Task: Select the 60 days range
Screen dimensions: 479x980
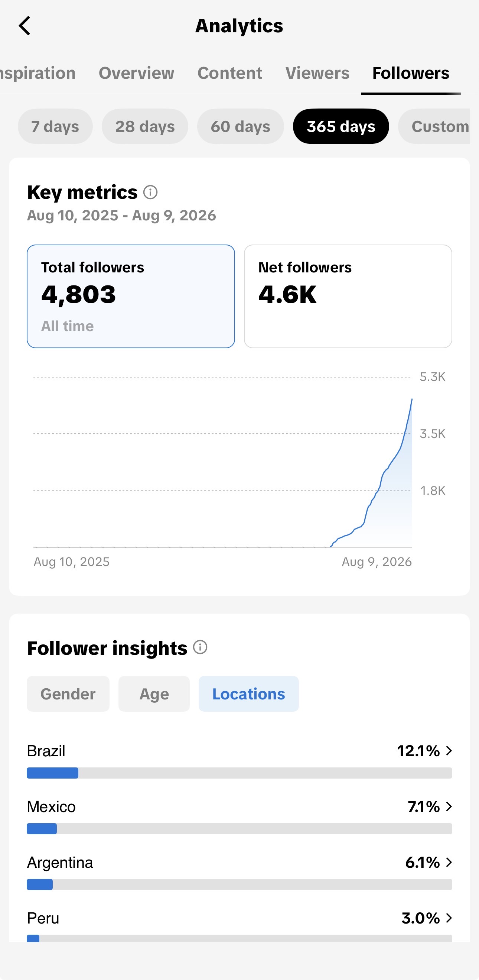Action: 240,126
